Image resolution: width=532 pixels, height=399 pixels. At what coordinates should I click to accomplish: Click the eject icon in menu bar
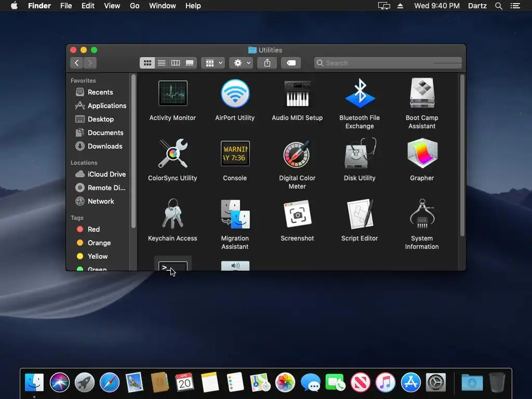pyautogui.click(x=401, y=6)
